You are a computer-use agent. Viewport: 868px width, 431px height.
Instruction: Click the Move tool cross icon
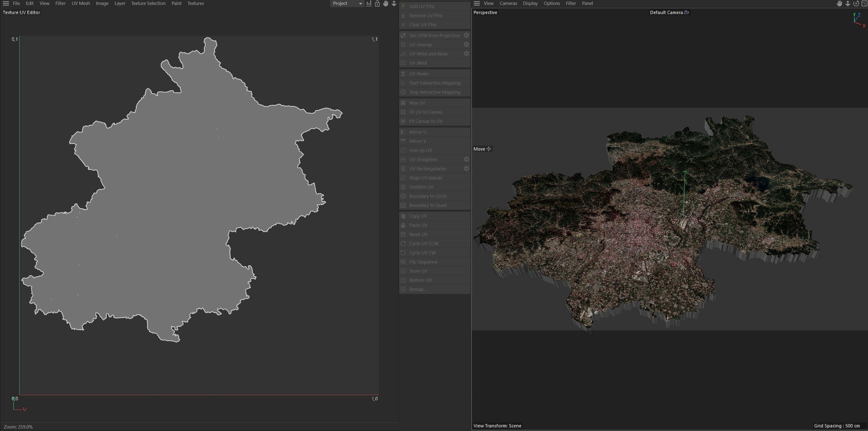(489, 149)
